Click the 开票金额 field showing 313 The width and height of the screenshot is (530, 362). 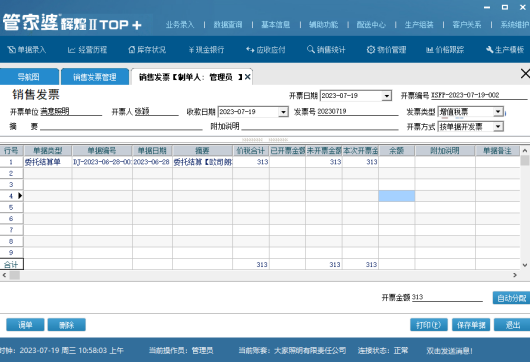447,297
